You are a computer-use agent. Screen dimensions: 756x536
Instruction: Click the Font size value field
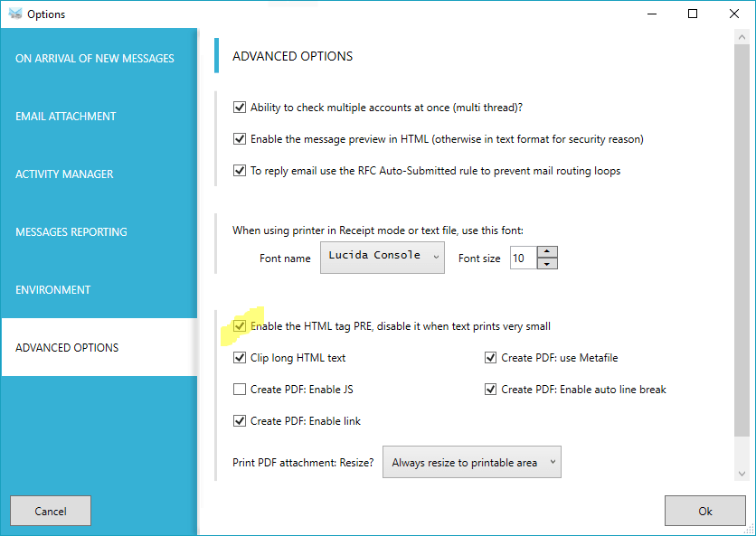click(x=524, y=258)
